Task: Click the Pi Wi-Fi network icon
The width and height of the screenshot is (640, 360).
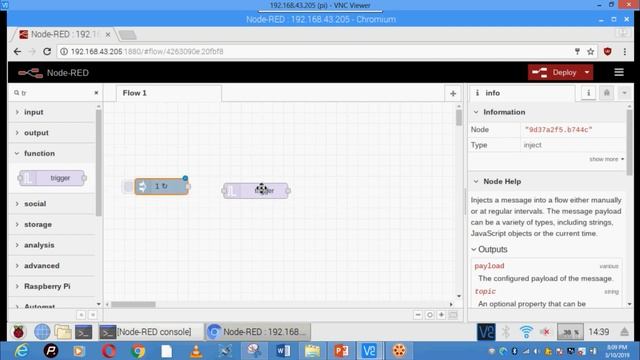Action: point(526,332)
